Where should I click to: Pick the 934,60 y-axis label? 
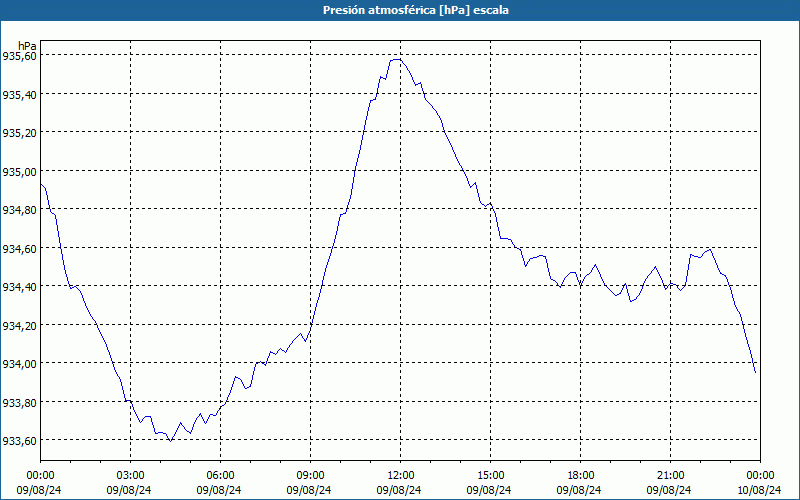(x=19, y=248)
